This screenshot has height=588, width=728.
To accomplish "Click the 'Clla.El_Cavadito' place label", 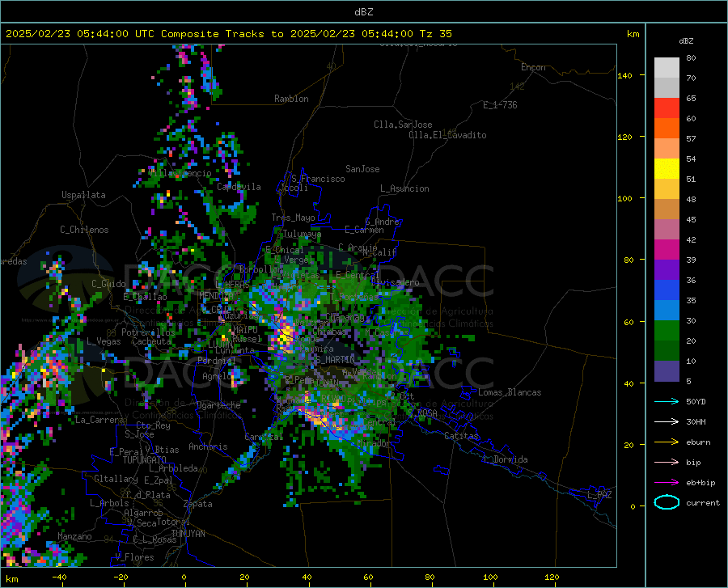I will [447, 135].
